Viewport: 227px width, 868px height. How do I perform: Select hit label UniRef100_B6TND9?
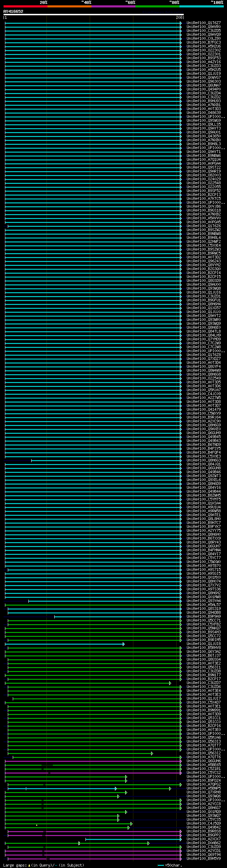coord(204,444)
